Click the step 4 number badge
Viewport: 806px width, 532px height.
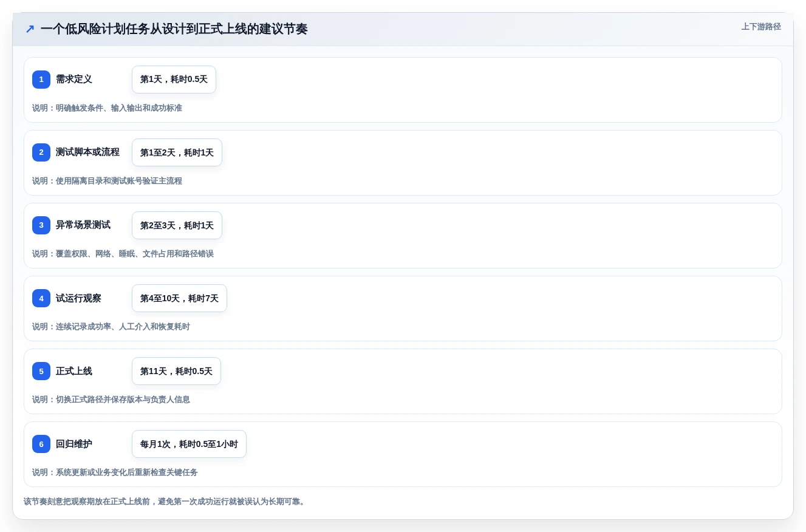[x=41, y=298]
